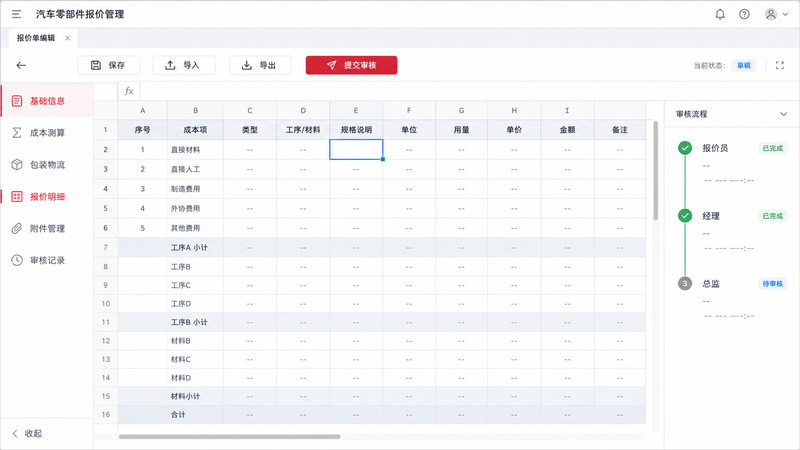Click the 待审核 tag for 总监

pyautogui.click(x=772, y=284)
